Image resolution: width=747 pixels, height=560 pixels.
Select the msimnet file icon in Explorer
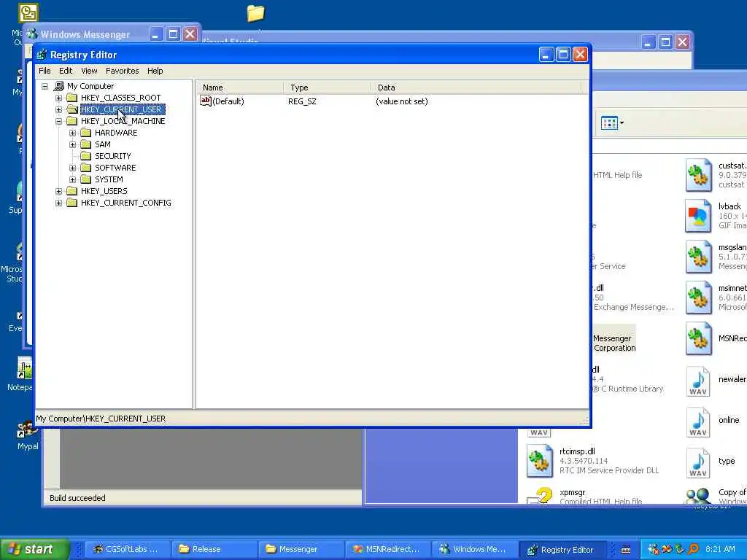point(698,298)
